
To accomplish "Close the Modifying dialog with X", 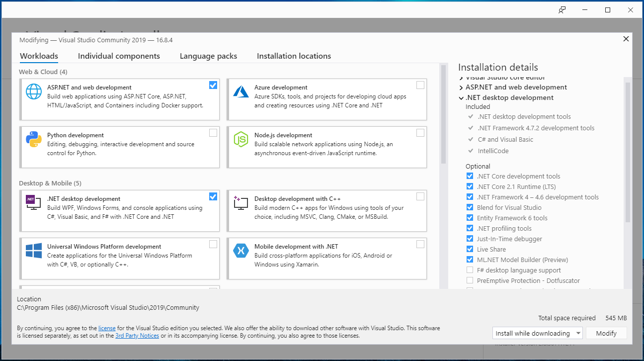I will (x=626, y=39).
